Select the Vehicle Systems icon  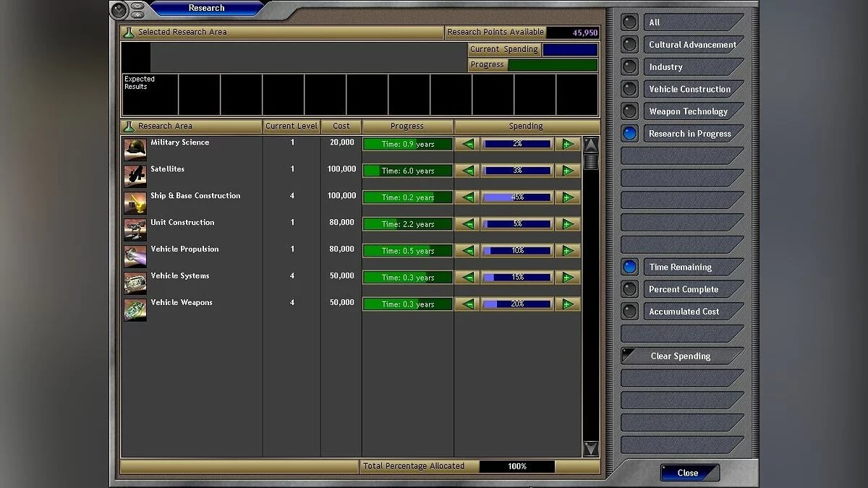[x=135, y=283]
